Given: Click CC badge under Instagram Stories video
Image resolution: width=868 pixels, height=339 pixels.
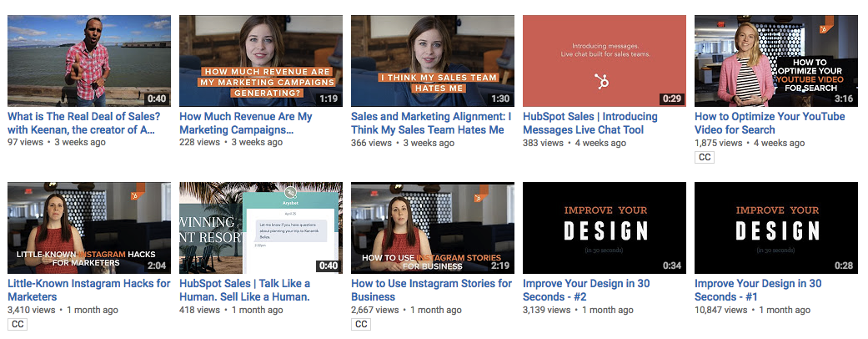Looking at the screenshot, I should [x=360, y=325].
